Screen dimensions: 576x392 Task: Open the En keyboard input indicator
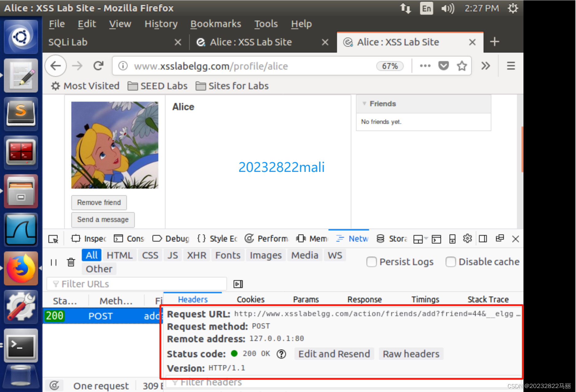[426, 8]
